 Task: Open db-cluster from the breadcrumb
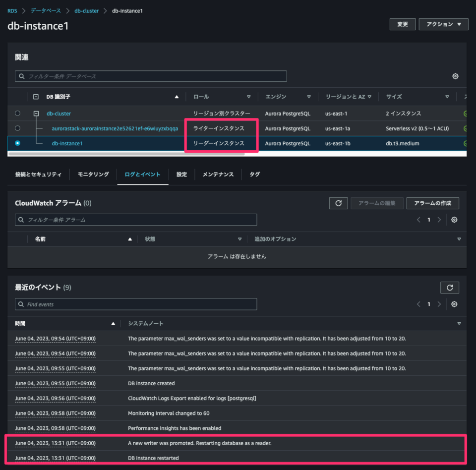pos(87,10)
